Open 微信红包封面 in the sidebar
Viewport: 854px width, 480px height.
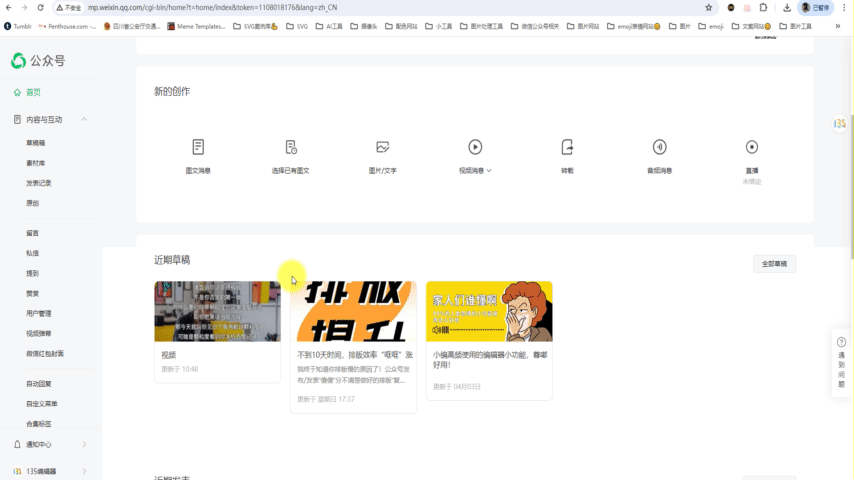(45, 354)
